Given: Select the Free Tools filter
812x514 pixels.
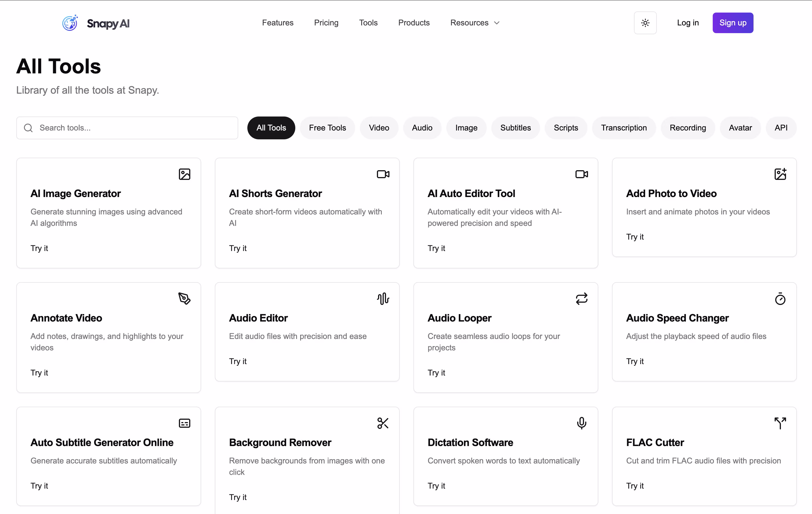Looking at the screenshot, I should pyautogui.click(x=327, y=128).
